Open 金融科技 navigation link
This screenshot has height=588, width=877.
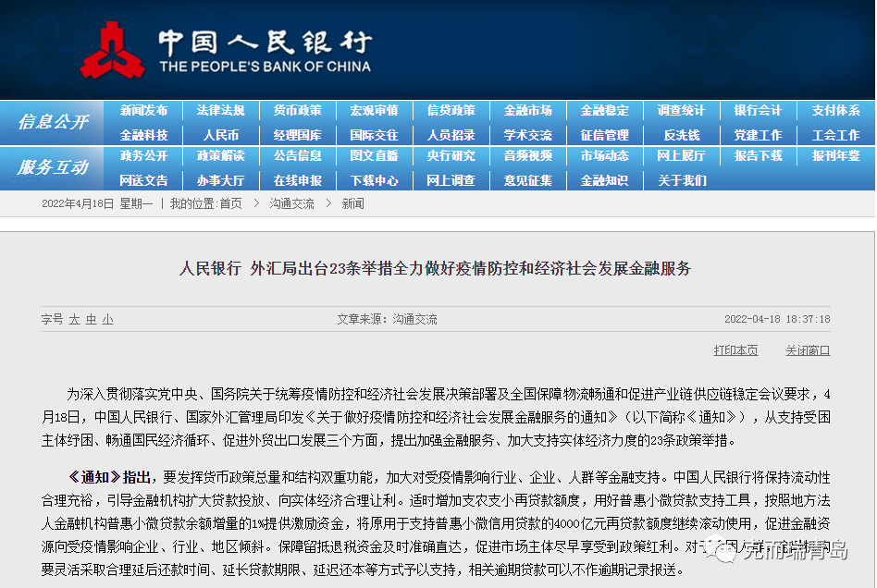[x=143, y=135]
